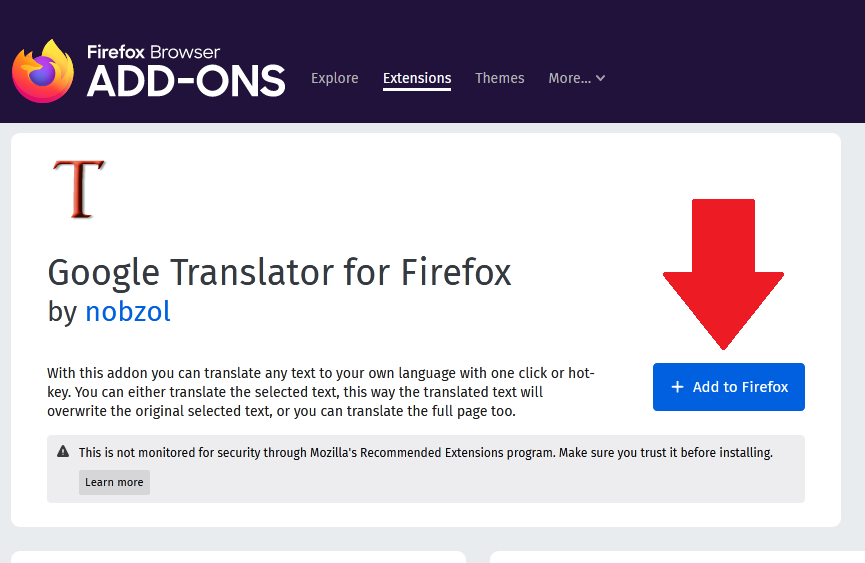Open the Extensions tab

tap(417, 78)
